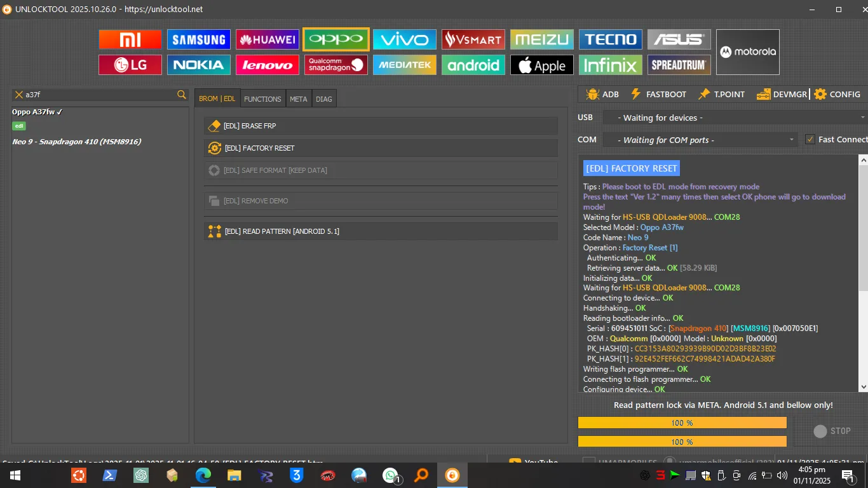Click the top 100% progress bar
Image resolution: width=868 pixels, height=488 pixels.
tap(682, 423)
